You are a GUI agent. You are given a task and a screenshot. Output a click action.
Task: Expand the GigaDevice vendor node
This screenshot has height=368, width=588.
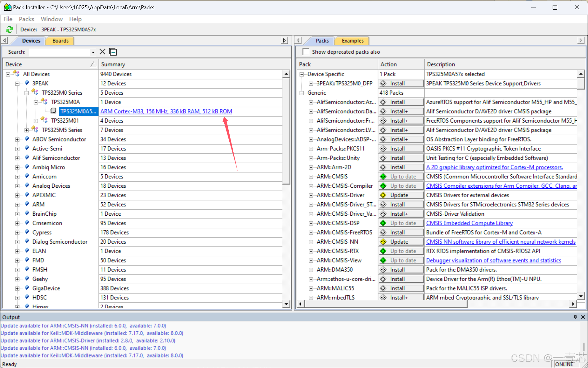17,288
